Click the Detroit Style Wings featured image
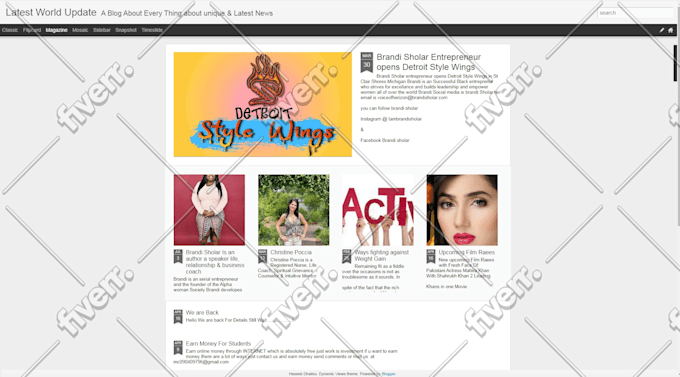 (x=263, y=105)
